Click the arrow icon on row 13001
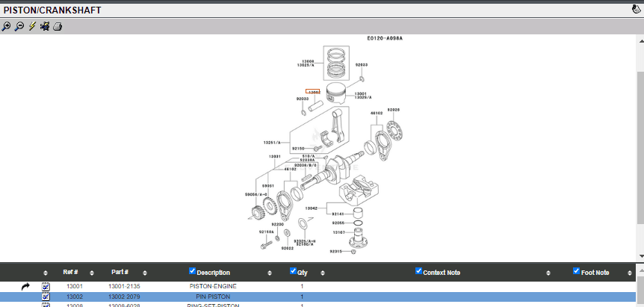 point(25,286)
